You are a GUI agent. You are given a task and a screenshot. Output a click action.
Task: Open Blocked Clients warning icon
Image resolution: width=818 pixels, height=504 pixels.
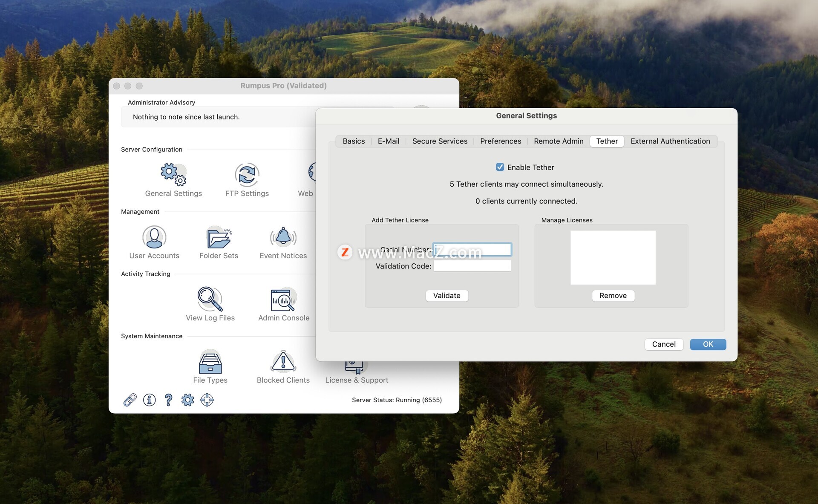click(x=283, y=362)
